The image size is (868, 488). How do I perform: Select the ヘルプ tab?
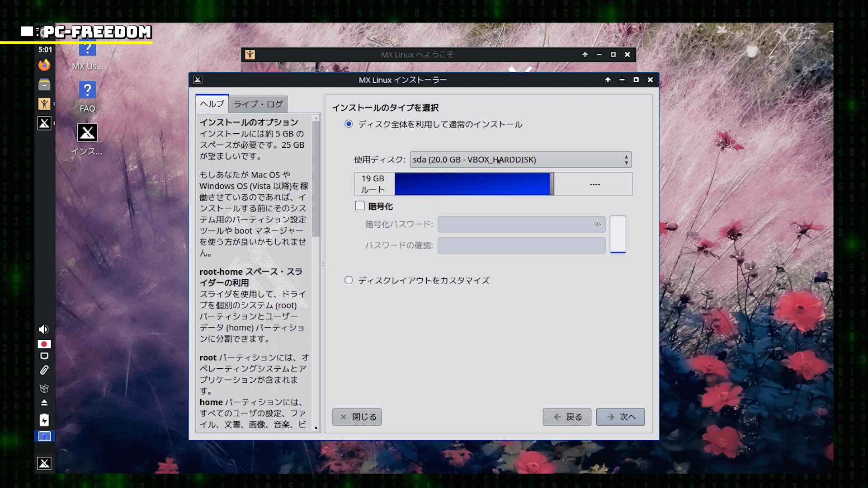pyautogui.click(x=212, y=104)
